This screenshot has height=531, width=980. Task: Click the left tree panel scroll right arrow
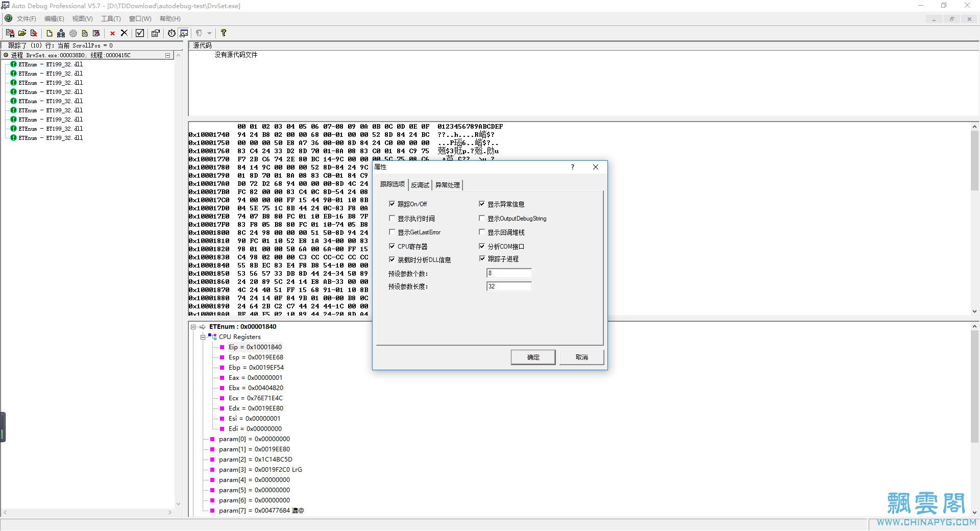coord(170,512)
